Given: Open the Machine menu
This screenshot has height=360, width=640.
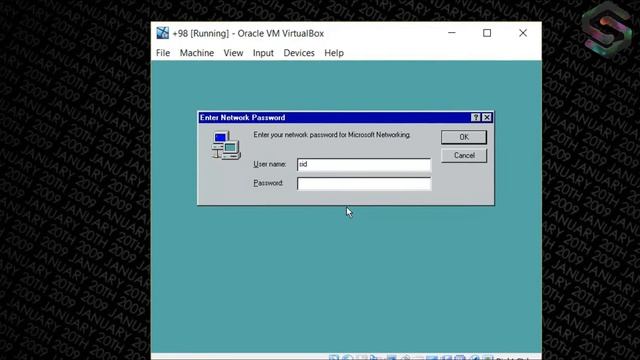Looking at the screenshot, I should click(x=197, y=53).
